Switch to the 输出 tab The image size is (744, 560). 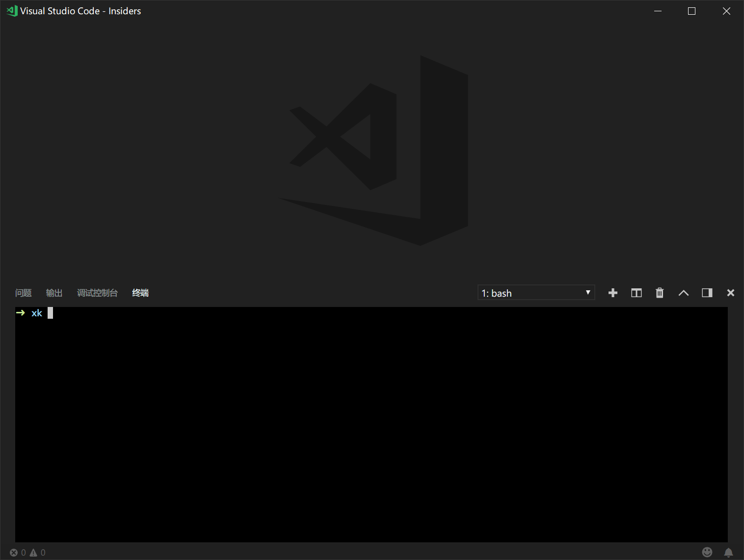point(54,292)
